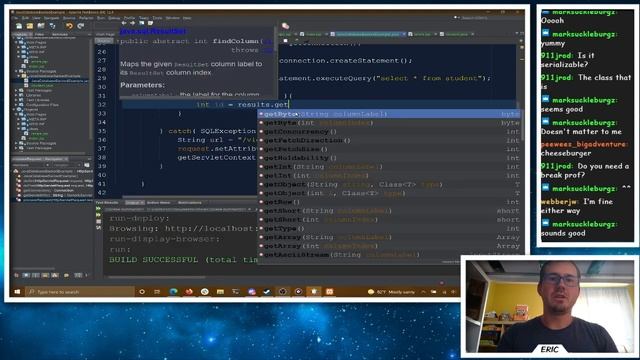The width and height of the screenshot is (640, 360).
Task: Click the Cortana circle taskbar icon
Action: pyautogui.click(x=142, y=292)
